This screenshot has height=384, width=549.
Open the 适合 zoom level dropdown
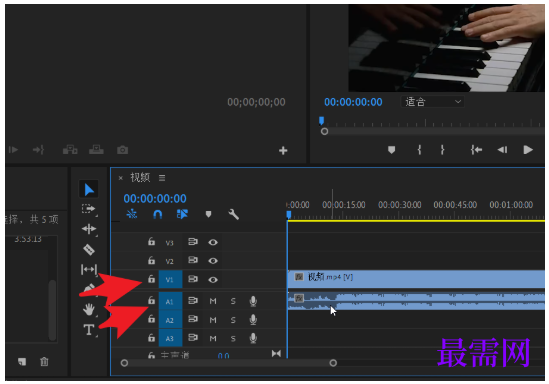click(x=432, y=102)
